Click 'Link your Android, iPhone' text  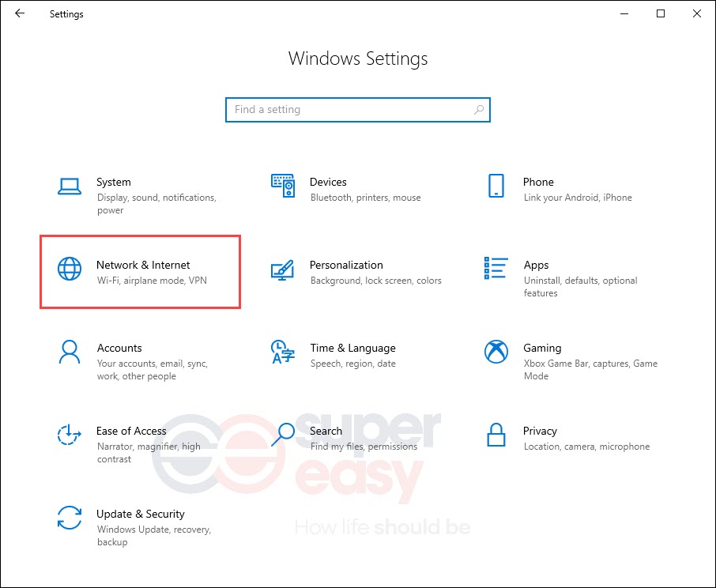point(578,198)
